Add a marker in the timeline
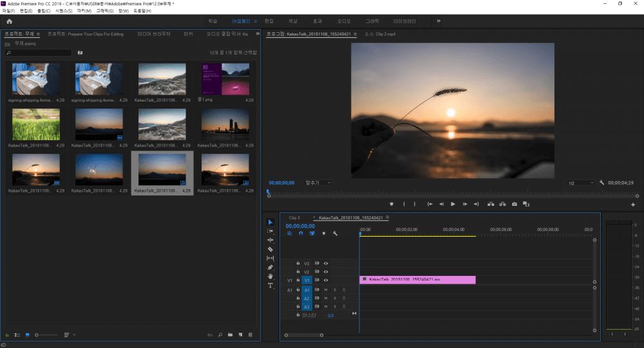 pyautogui.click(x=324, y=234)
